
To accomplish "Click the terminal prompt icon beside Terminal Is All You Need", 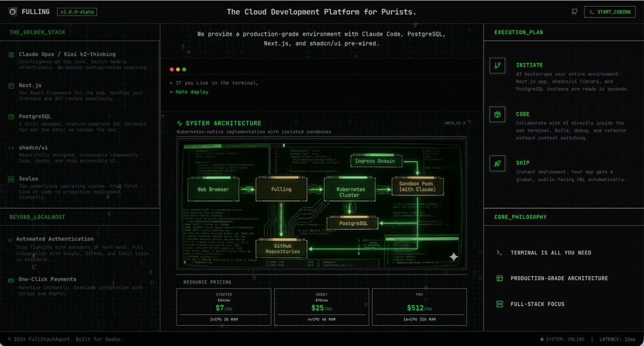I will tap(500, 253).
